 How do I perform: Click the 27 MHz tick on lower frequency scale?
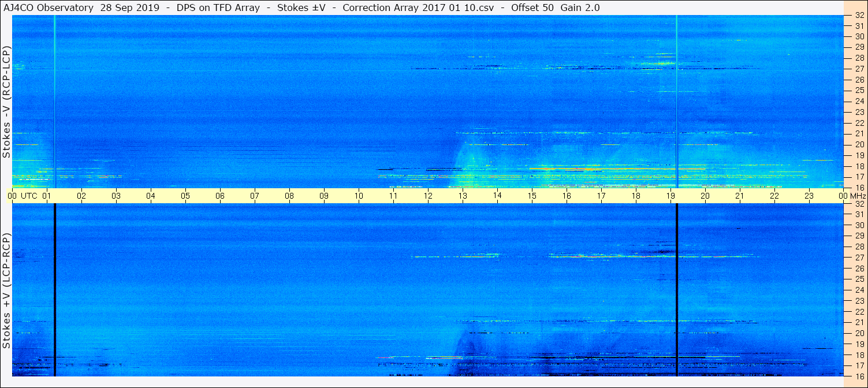pos(859,258)
